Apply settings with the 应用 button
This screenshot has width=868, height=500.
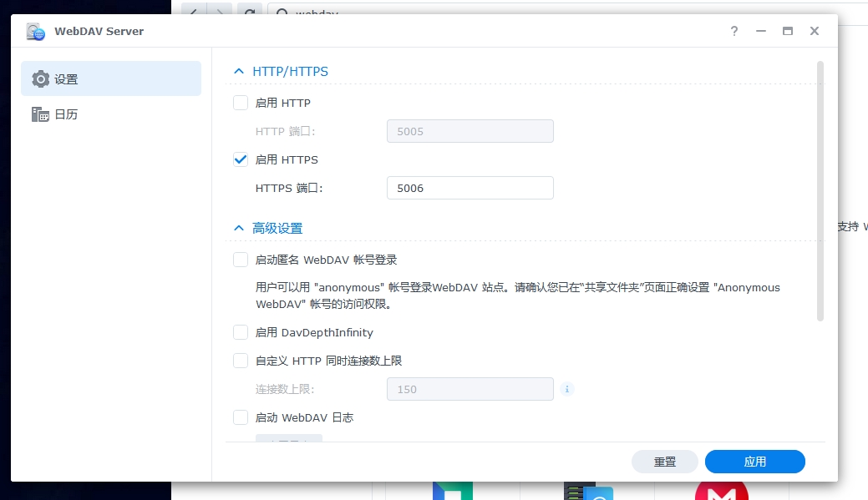tap(754, 461)
